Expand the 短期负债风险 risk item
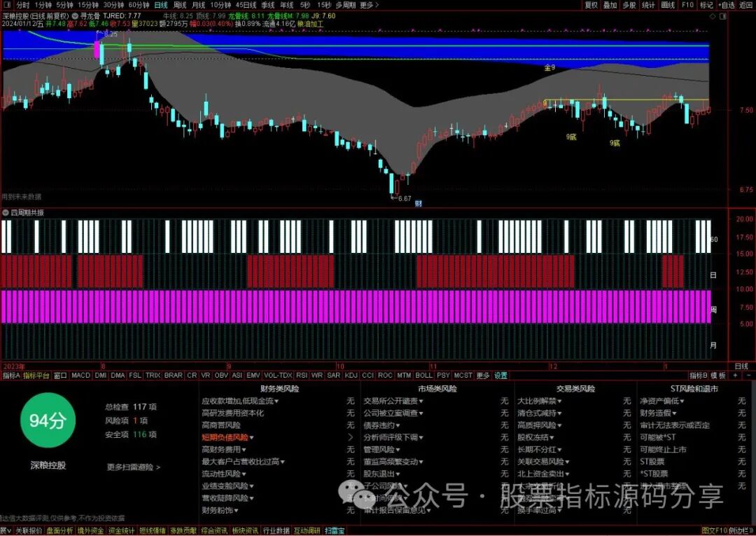 coord(227,438)
